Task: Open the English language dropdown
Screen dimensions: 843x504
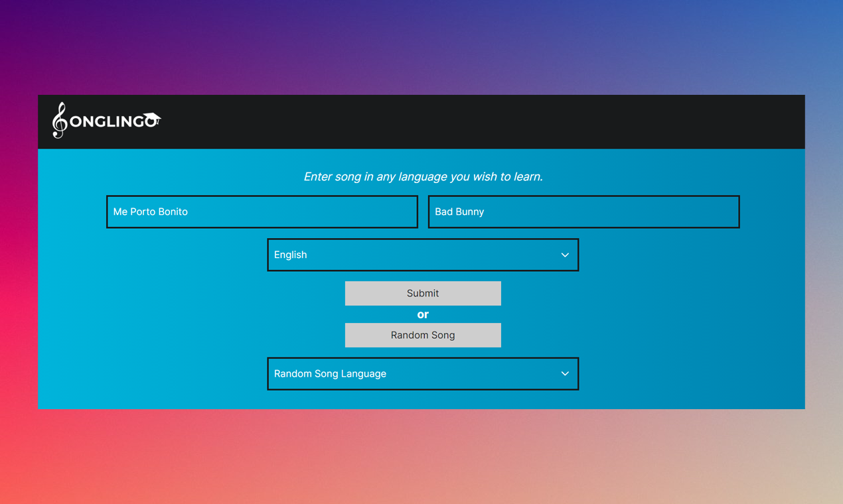Action: coord(423,255)
